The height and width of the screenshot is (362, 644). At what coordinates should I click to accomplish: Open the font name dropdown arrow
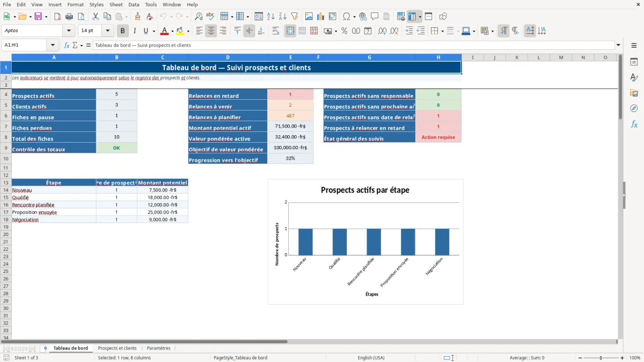click(x=69, y=31)
